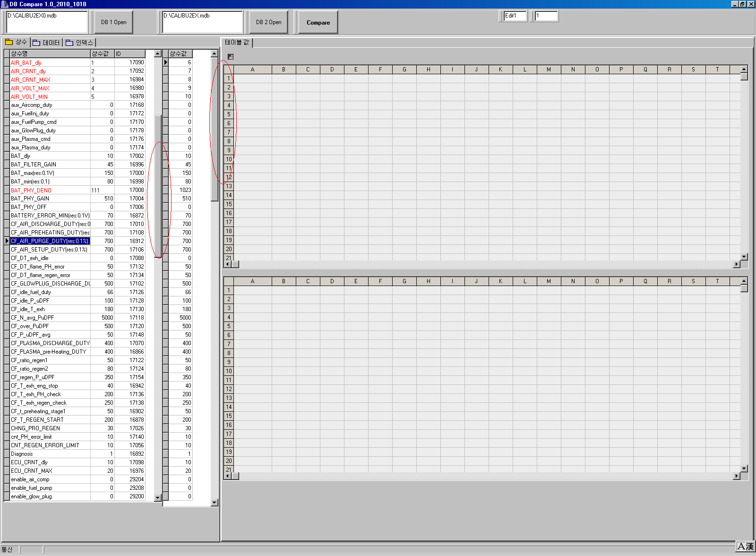The image size is (756, 556).
Task: Select column header M in the upper grid
Action: pyautogui.click(x=549, y=69)
